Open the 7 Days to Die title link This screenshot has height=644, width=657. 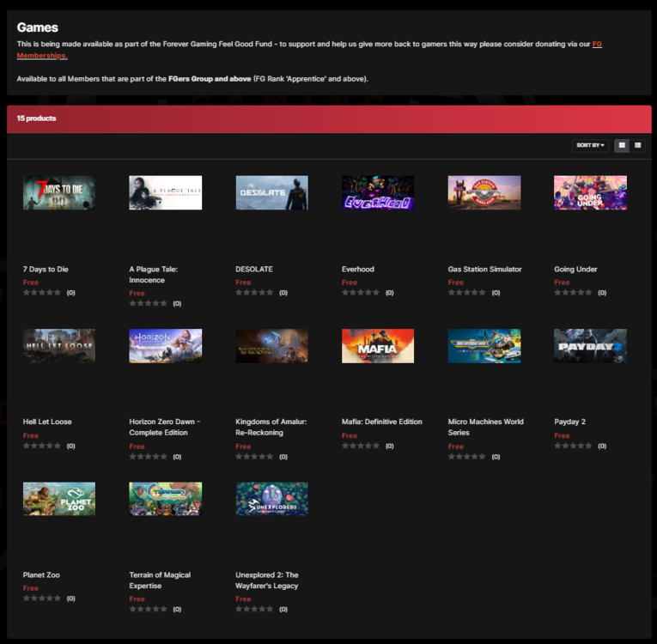[46, 269]
